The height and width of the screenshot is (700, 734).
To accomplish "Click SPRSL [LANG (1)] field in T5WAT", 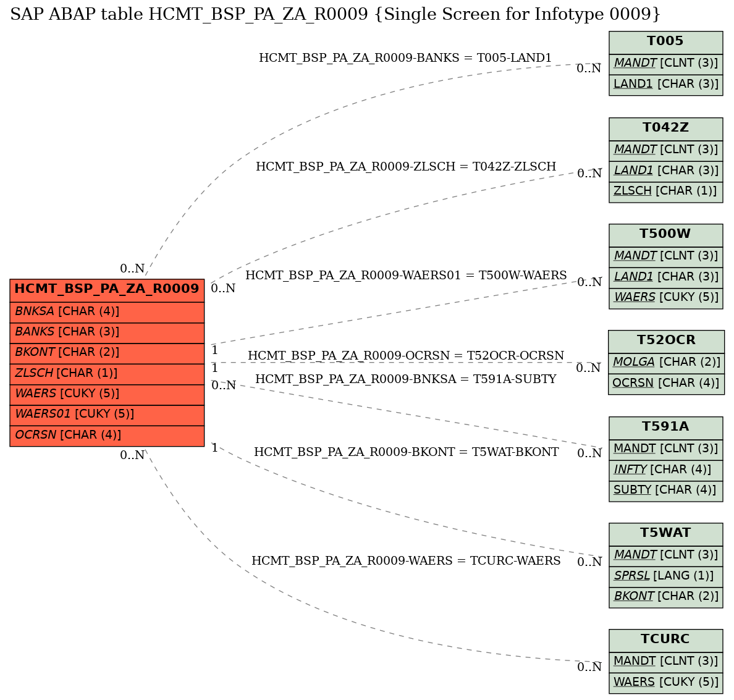I will pyautogui.click(x=665, y=577).
